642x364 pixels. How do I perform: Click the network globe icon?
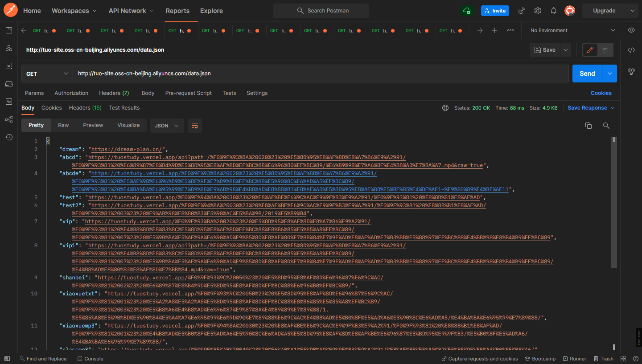click(x=445, y=108)
